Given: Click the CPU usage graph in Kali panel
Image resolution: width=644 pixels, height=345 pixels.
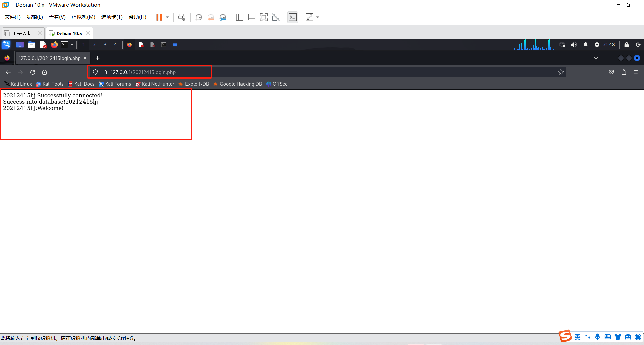Looking at the screenshot, I should coord(533,45).
